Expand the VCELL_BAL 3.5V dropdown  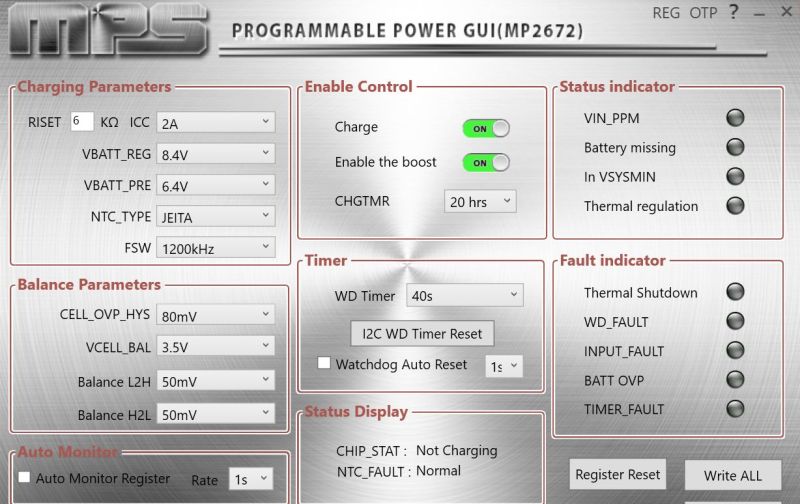coord(215,346)
